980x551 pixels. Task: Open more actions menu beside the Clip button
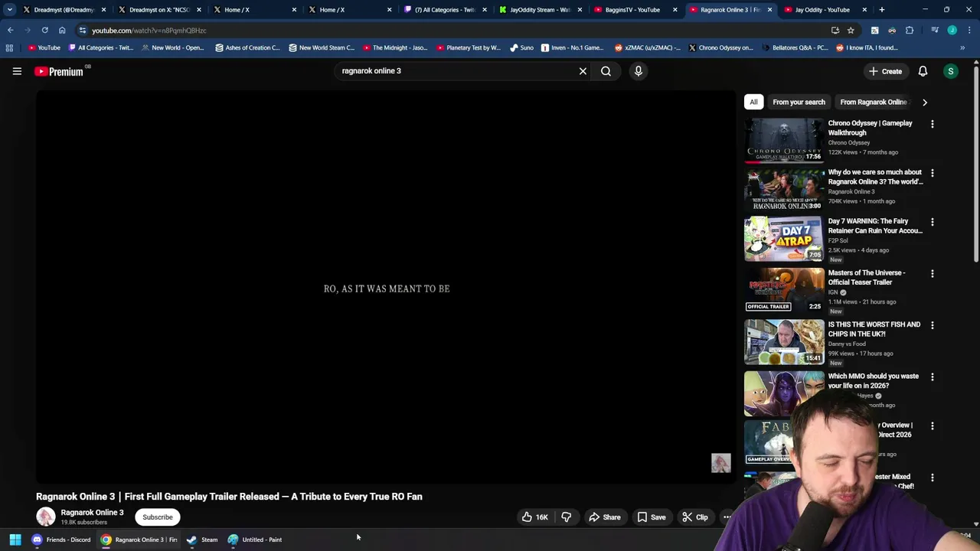click(727, 517)
